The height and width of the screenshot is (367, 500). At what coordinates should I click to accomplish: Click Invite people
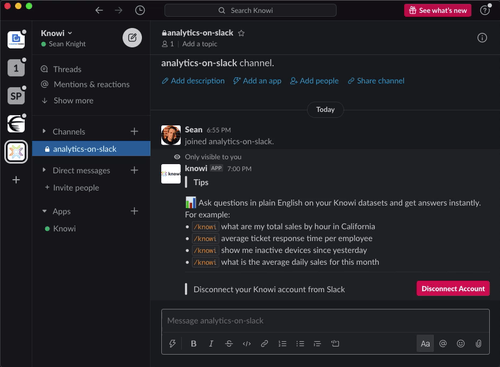76,188
